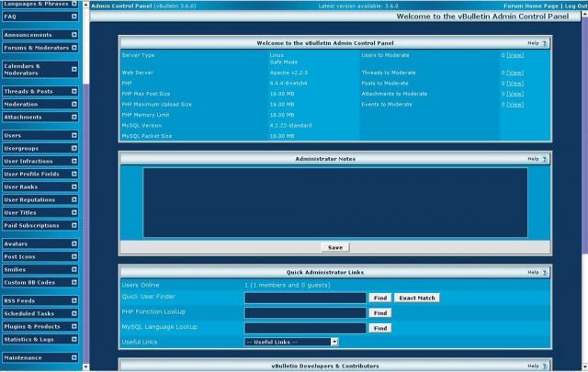
Task: Click the 4.1.22-standard MySQL version value
Action: click(x=290, y=126)
